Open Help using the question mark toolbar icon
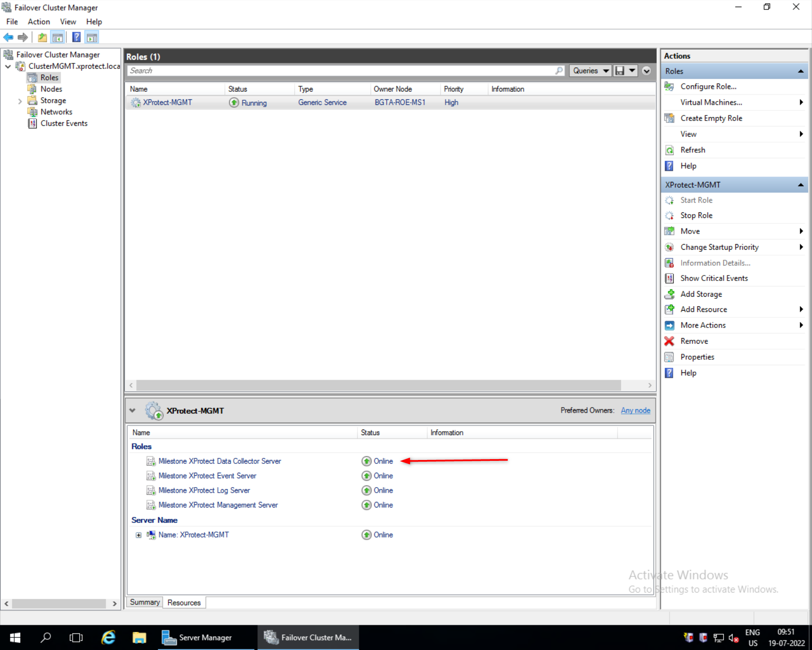Screen dimensions: 812x650 [76, 37]
